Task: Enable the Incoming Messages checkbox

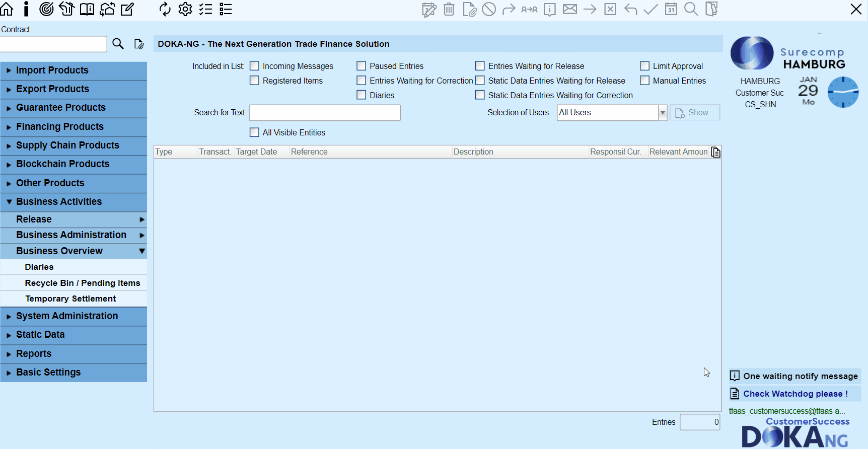Action: click(255, 66)
